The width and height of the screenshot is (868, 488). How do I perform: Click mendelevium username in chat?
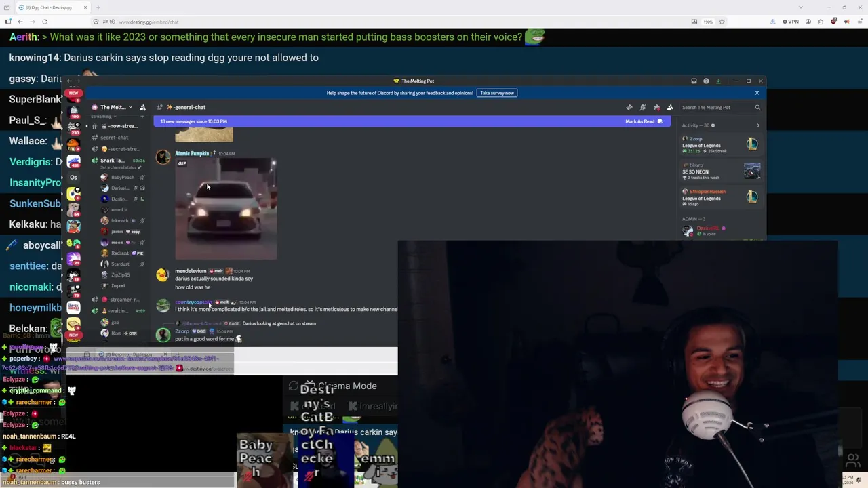[191, 271]
